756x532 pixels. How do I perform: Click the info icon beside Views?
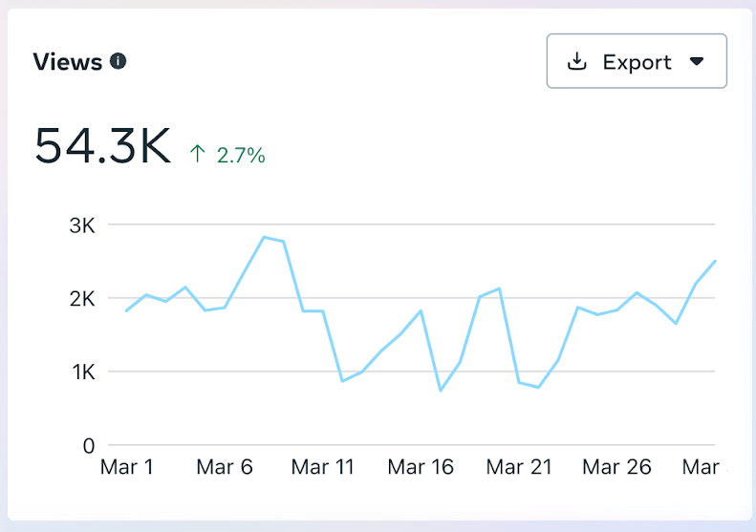[x=119, y=62]
